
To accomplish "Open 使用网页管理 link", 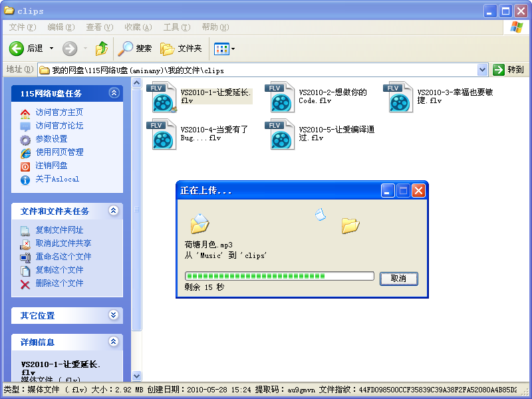I will tap(59, 152).
